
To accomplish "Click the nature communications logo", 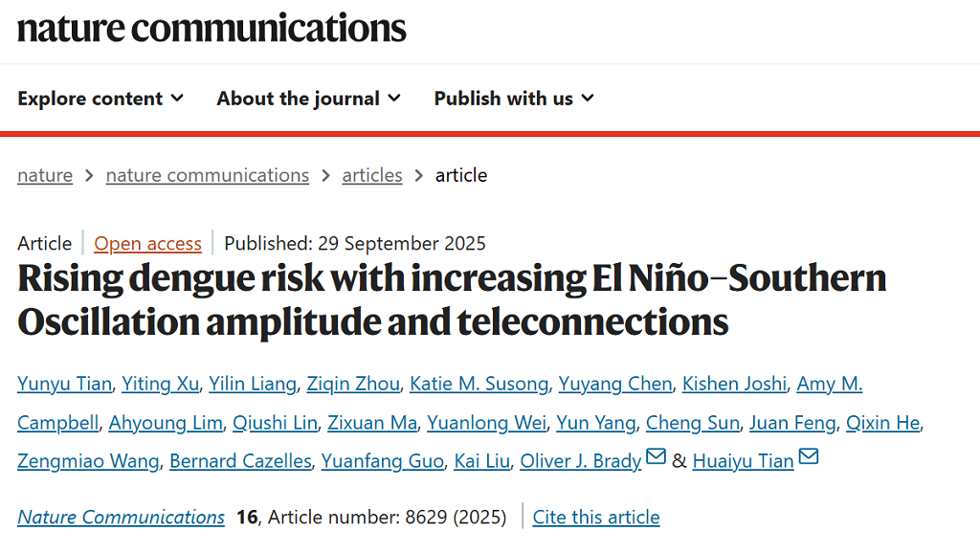I will click(212, 28).
